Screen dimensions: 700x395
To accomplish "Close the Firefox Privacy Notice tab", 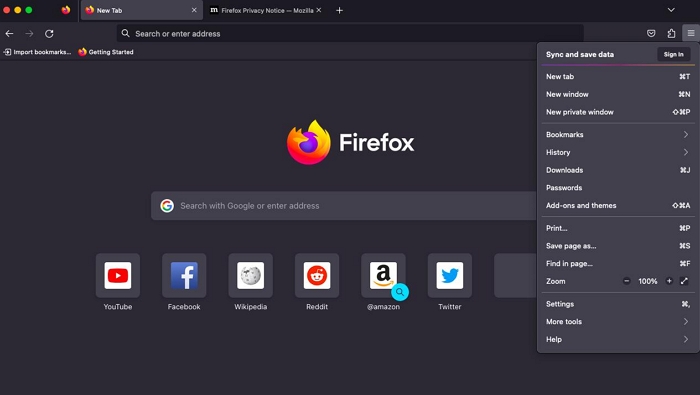I will (x=319, y=10).
